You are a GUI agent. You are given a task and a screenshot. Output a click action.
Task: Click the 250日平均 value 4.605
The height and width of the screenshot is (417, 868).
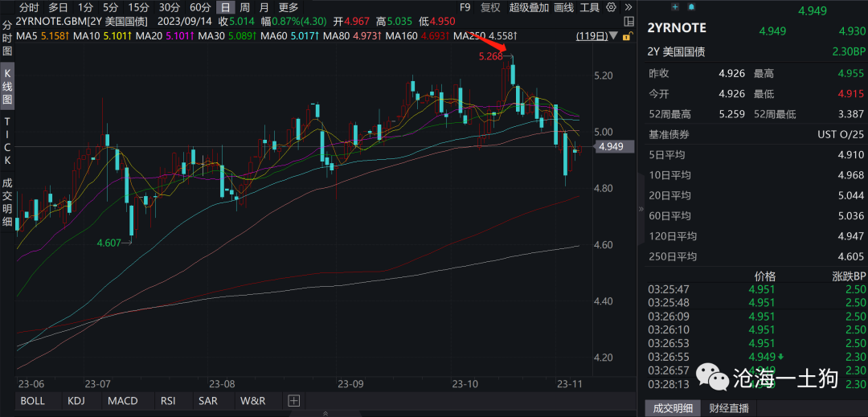[851, 256]
